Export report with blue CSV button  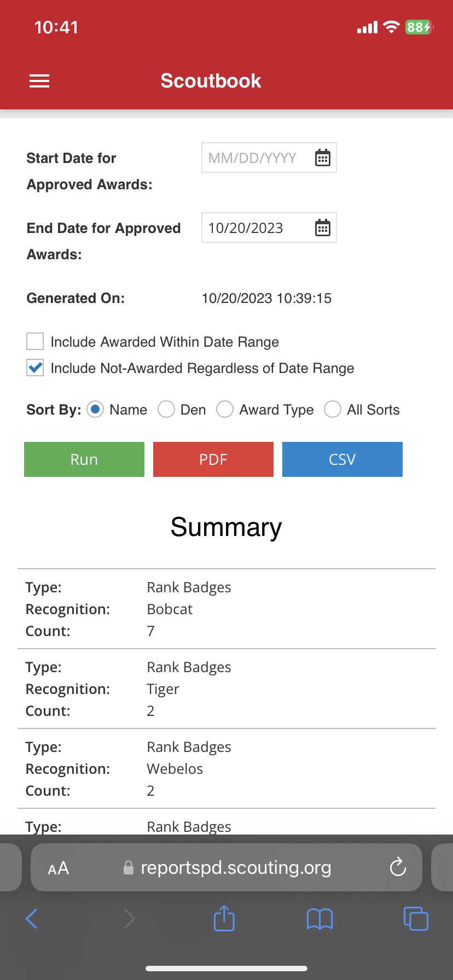(342, 459)
